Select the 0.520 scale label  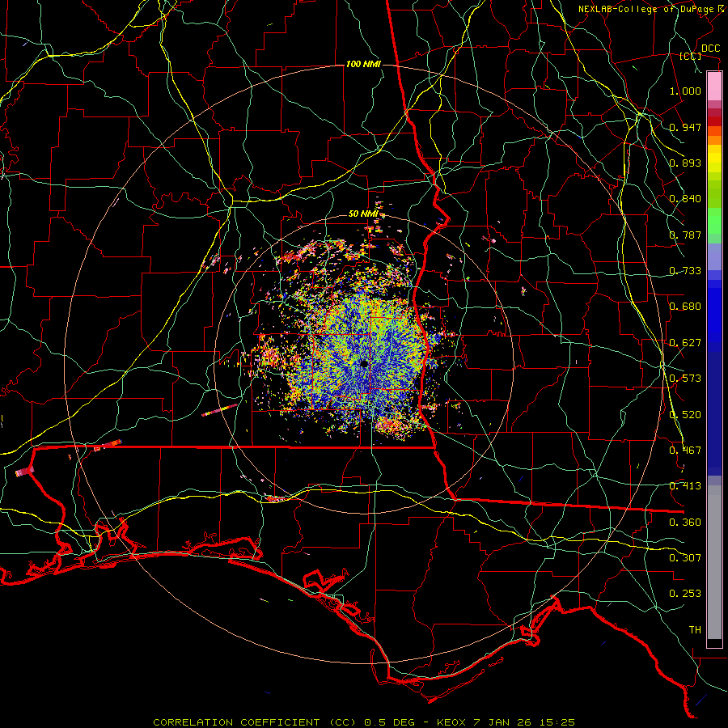point(685,415)
